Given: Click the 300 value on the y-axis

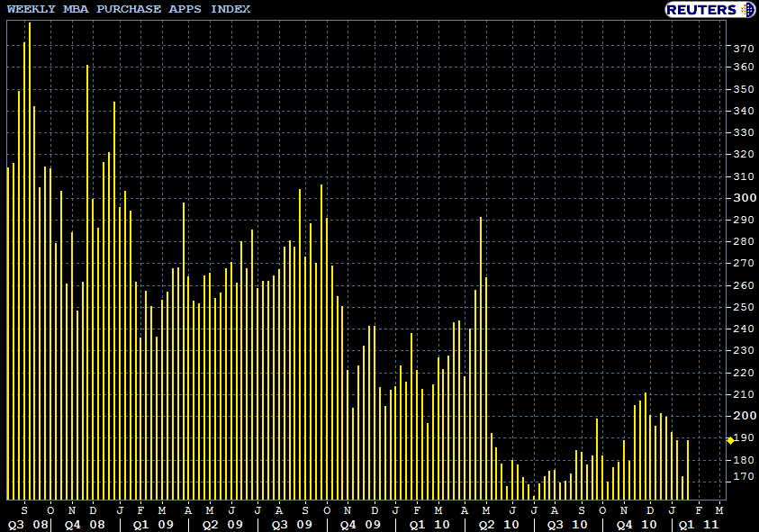Looking at the screenshot, I should pyautogui.click(x=743, y=198).
